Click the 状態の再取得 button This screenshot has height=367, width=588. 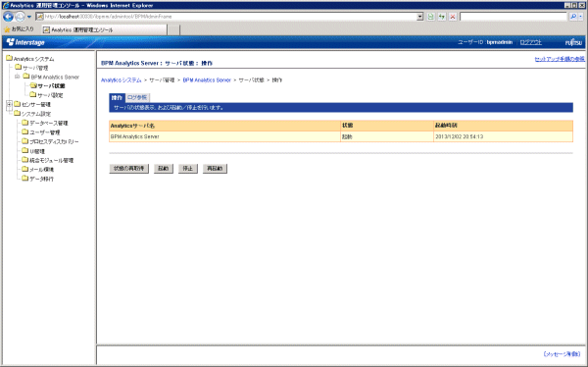click(129, 169)
